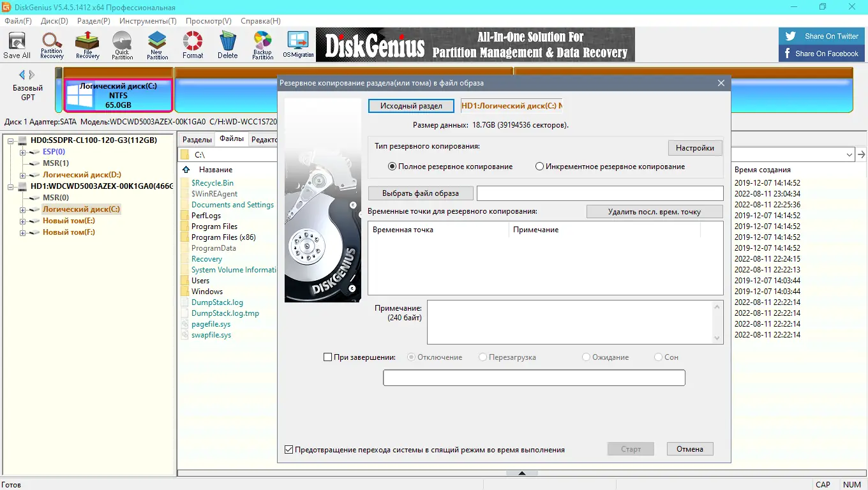Expand the Логический диск(D:) tree node
Viewport: 868px width, 490px height.
click(23, 175)
